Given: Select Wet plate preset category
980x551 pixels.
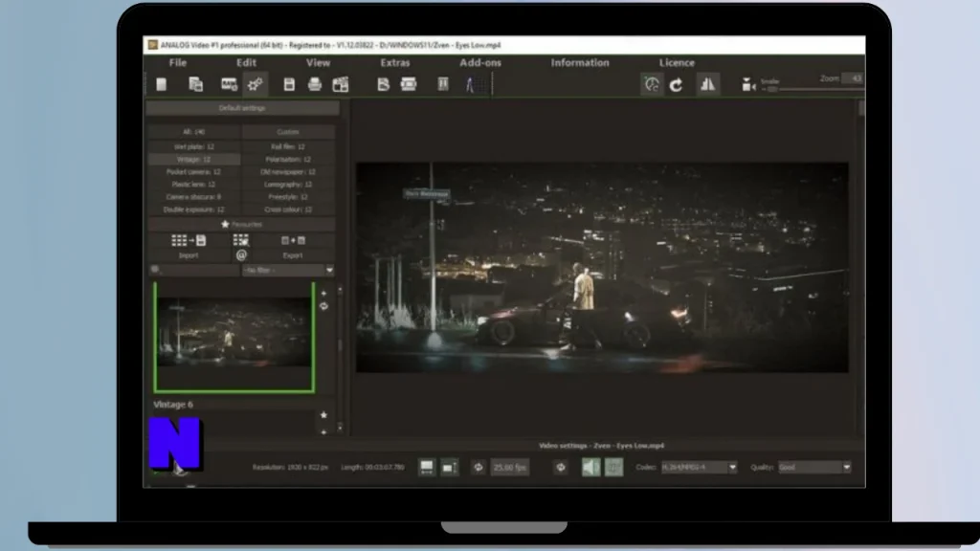Looking at the screenshot, I should coord(193,146).
